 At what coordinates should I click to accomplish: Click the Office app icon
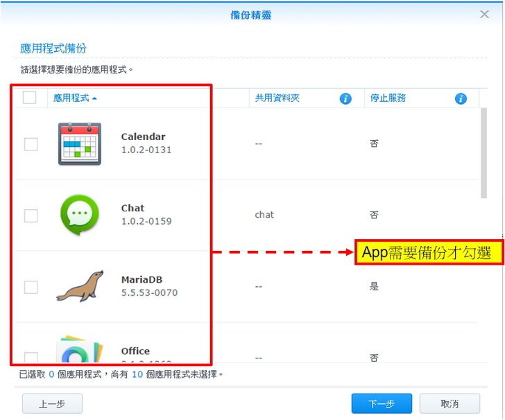tap(80, 349)
